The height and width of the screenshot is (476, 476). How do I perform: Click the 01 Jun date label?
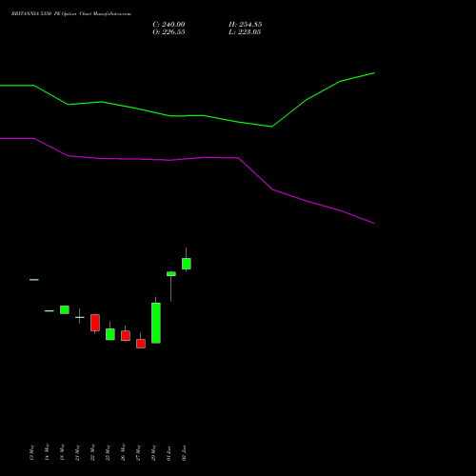(169, 453)
